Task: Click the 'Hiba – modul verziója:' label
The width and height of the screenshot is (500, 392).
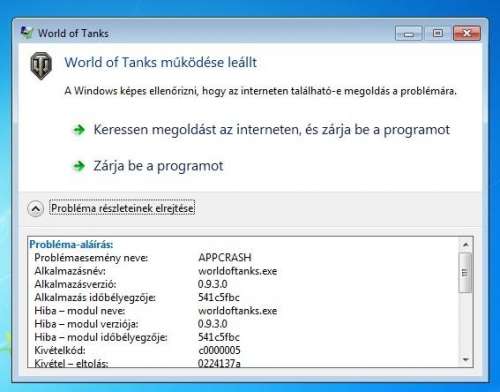Action: point(86,324)
